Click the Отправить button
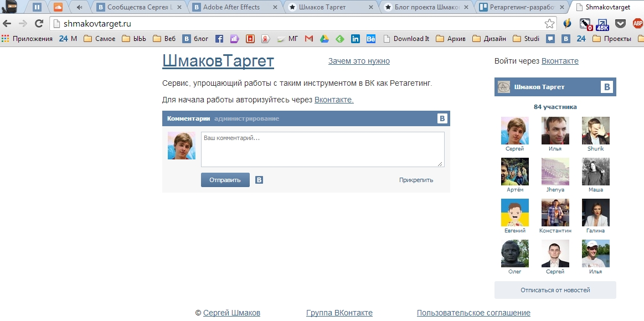Image resolution: width=644 pixels, height=321 pixels. tap(225, 180)
